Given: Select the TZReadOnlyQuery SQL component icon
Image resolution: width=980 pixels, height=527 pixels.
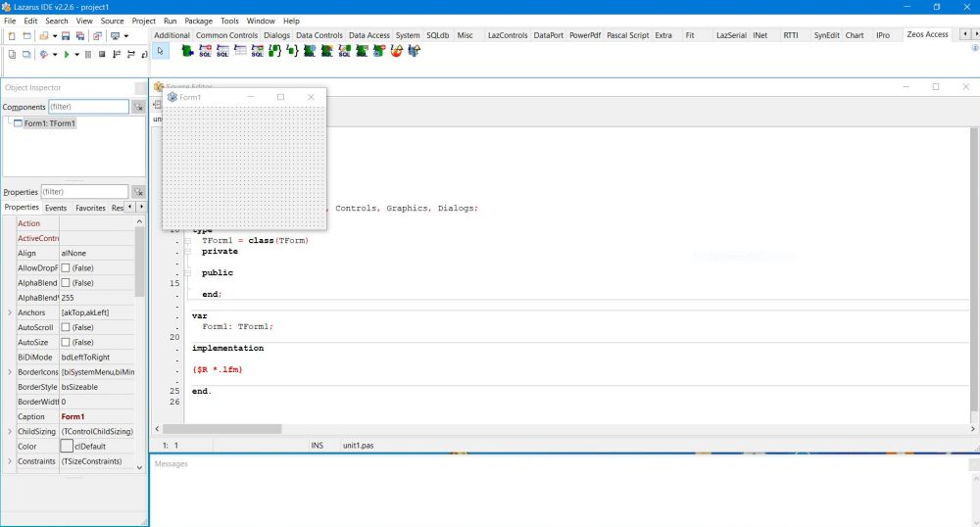Looking at the screenshot, I should [205, 51].
